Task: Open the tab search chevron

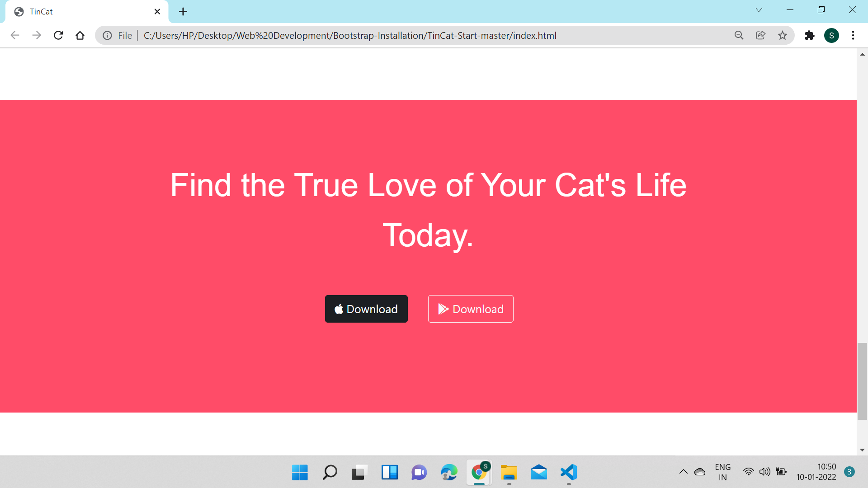Action: coord(759,9)
